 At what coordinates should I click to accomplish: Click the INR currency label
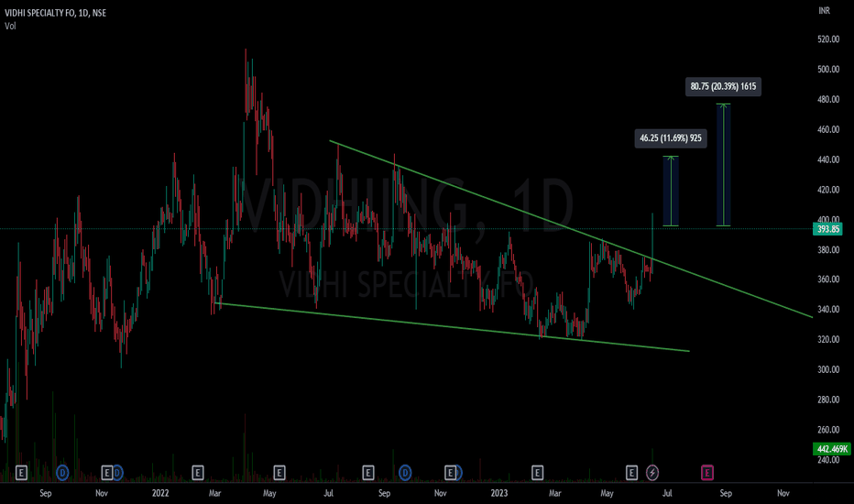824,11
